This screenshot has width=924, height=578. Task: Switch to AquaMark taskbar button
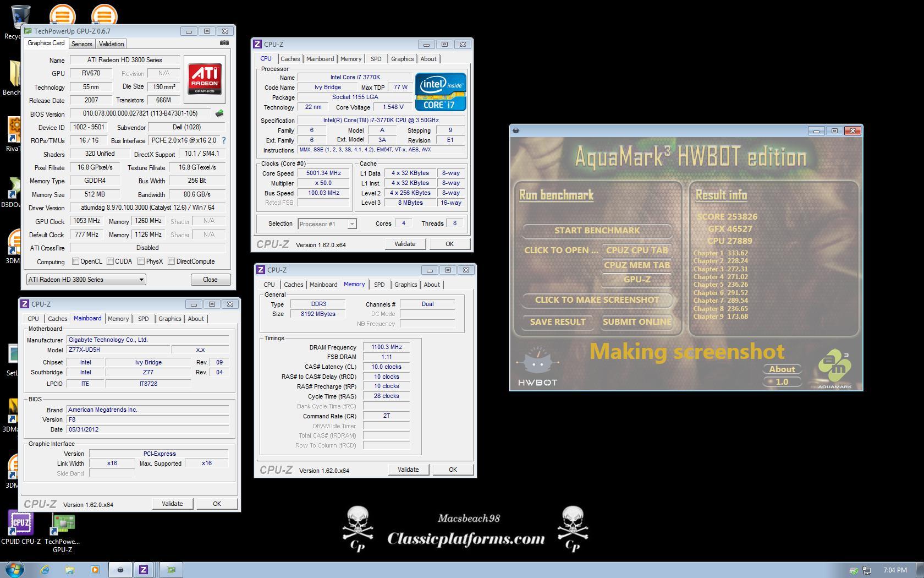coord(120,570)
